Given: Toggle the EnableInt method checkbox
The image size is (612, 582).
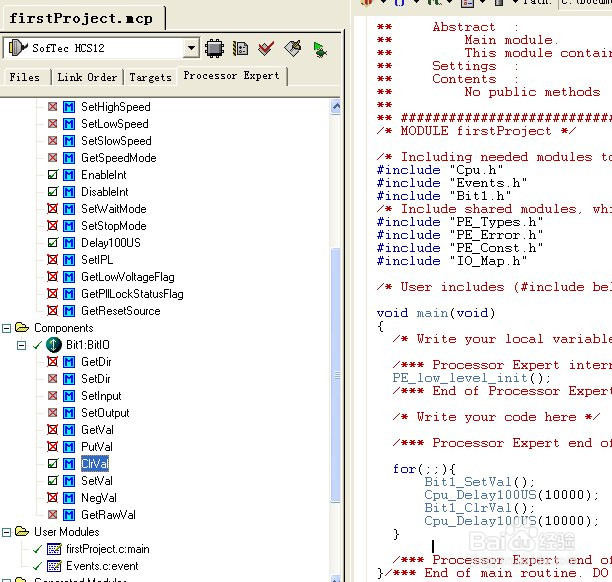Looking at the screenshot, I should coord(53,174).
